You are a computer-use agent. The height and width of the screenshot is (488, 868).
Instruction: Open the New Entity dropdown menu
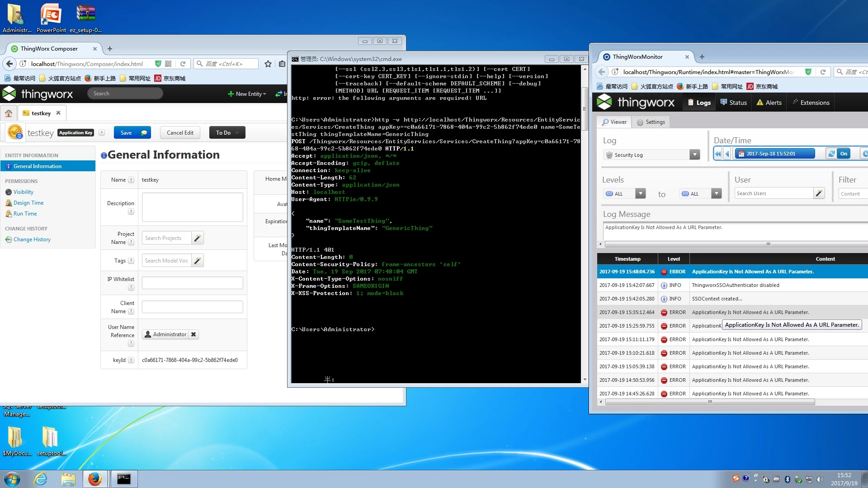tap(247, 94)
